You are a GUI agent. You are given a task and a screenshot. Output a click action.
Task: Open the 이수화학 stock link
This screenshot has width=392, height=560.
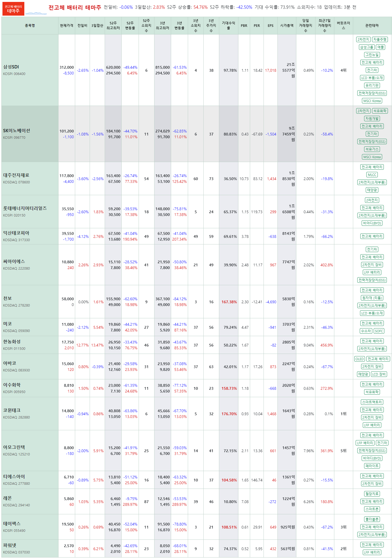(12, 385)
